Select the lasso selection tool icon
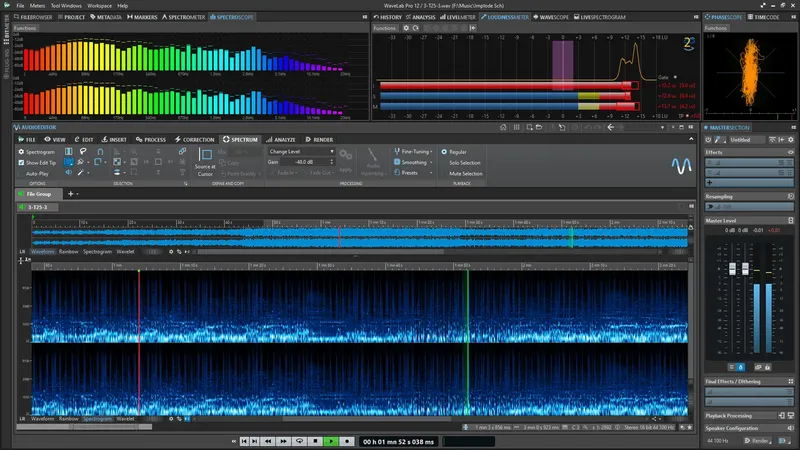This screenshot has height=450, width=800. [85, 151]
